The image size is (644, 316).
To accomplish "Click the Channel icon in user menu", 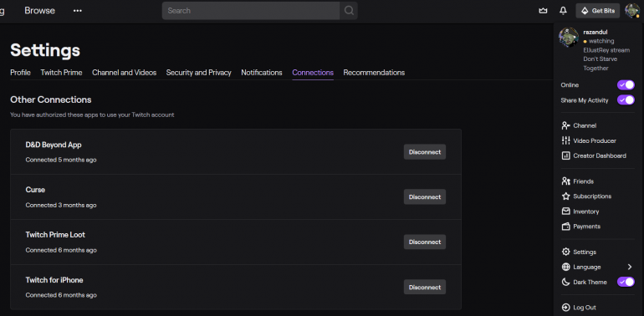I will coord(566,125).
